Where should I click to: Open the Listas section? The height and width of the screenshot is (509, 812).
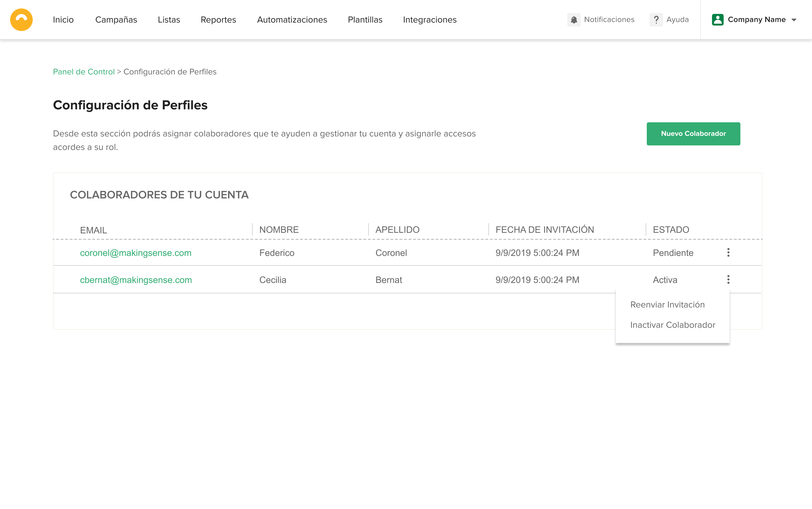[x=169, y=19]
